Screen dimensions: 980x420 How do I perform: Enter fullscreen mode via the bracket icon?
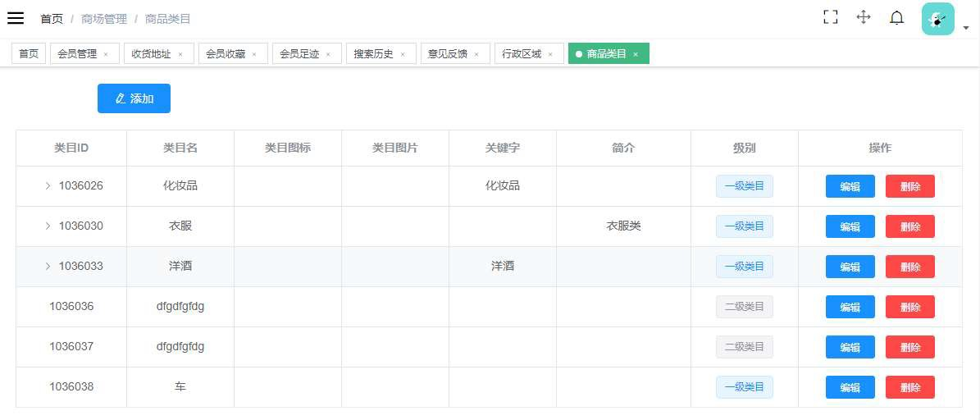point(831,17)
